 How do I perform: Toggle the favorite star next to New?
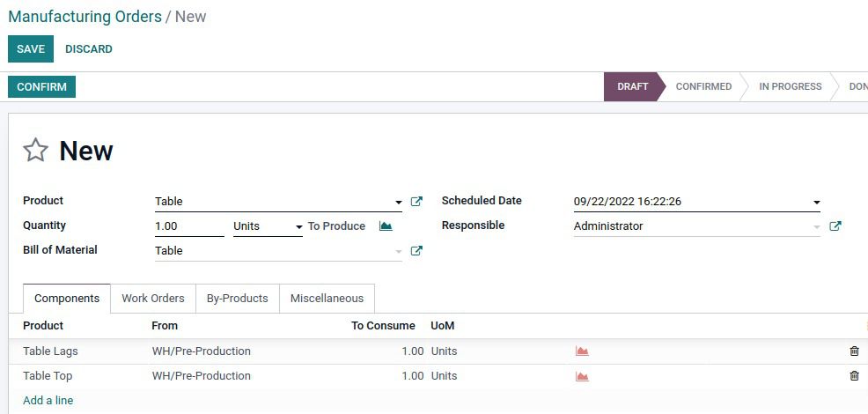click(35, 151)
